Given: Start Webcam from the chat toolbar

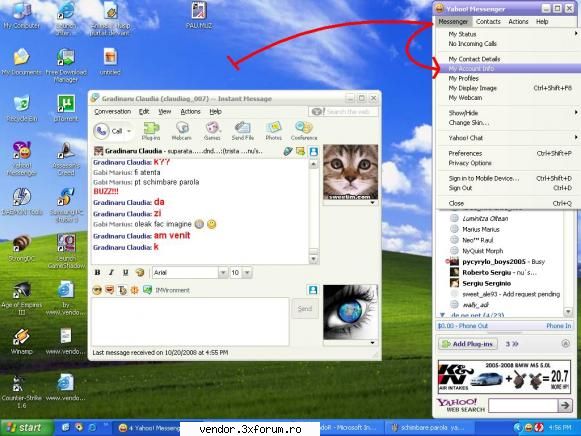Looking at the screenshot, I should [182, 131].
